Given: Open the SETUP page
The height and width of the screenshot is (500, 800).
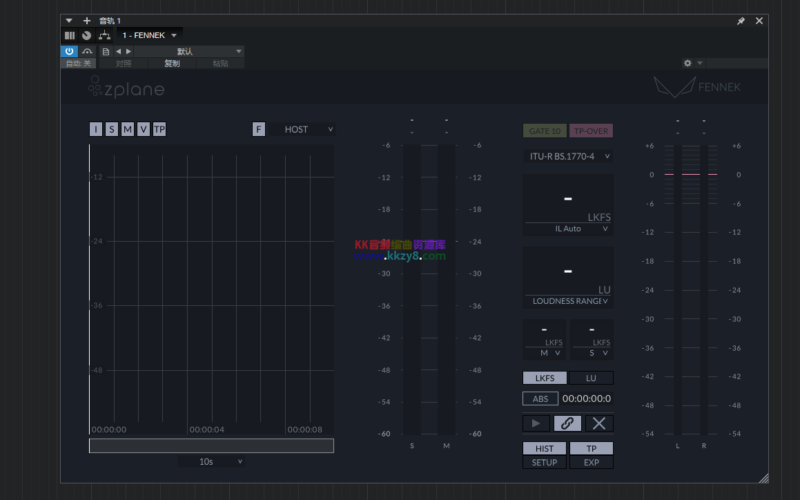Looking at the screenshot, I should [544, 462].
